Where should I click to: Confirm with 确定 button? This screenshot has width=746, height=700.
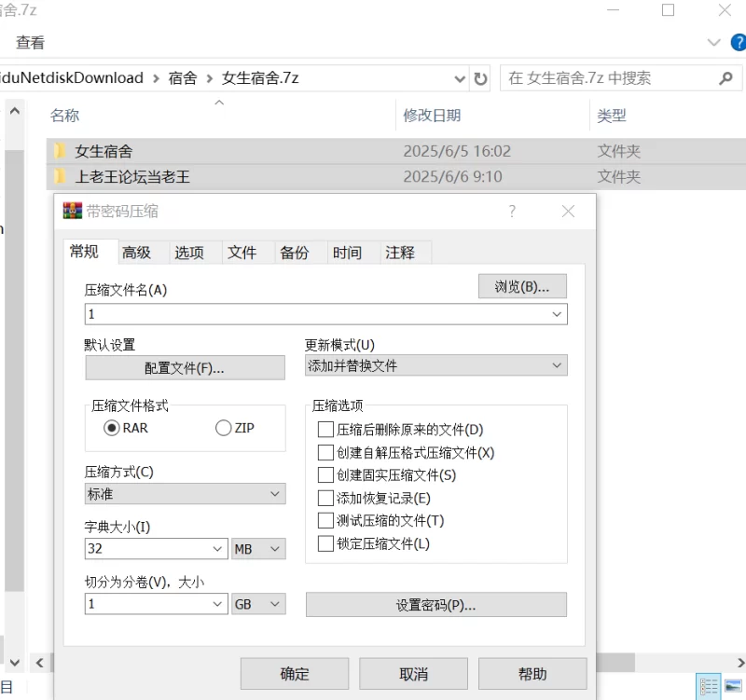295,674
